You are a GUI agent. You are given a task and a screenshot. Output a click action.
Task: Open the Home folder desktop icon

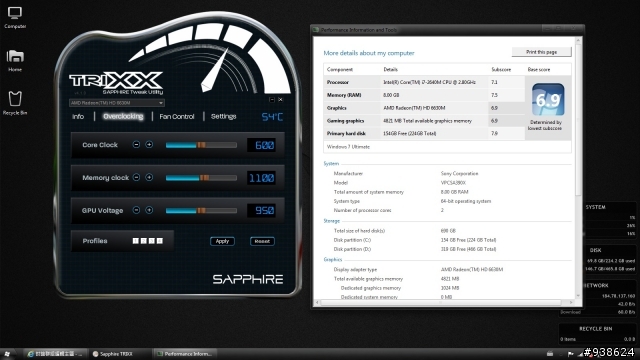(x=15, y=60)
